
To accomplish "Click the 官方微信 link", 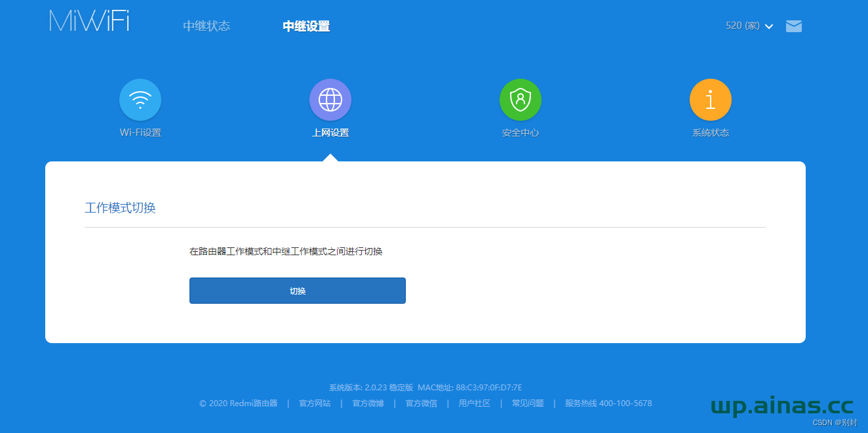I will click(x=420, y=403).
